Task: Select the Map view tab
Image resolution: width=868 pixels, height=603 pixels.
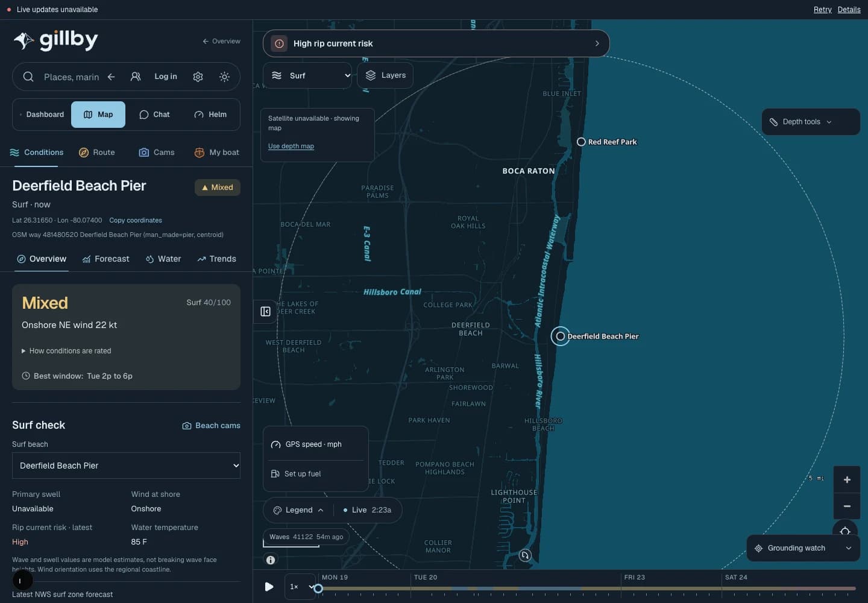Action: coord(98,115)
